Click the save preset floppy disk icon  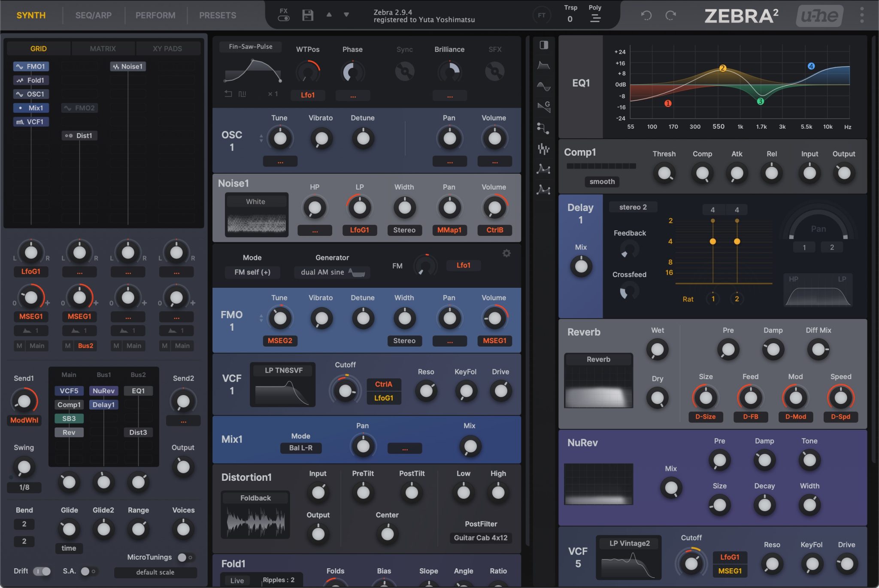pos(307,15)
